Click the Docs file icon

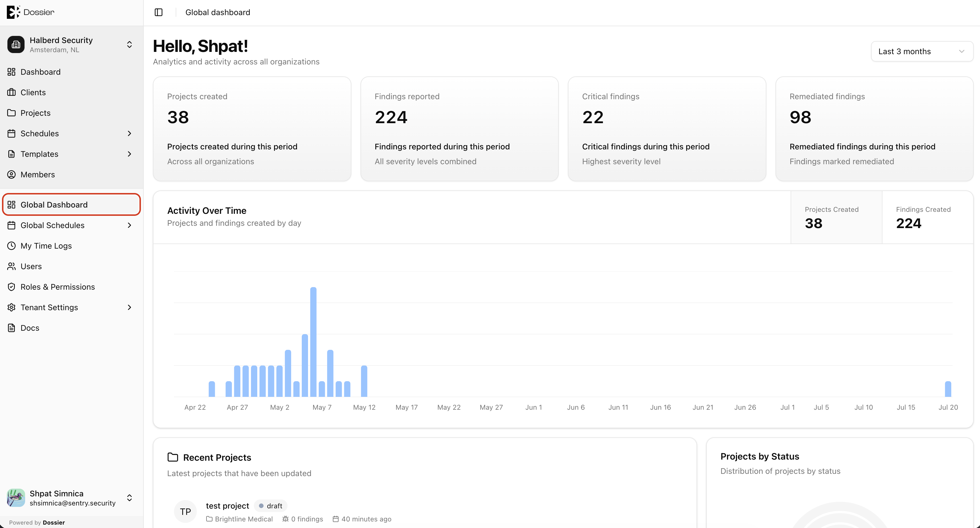click(x=11, y=328)
